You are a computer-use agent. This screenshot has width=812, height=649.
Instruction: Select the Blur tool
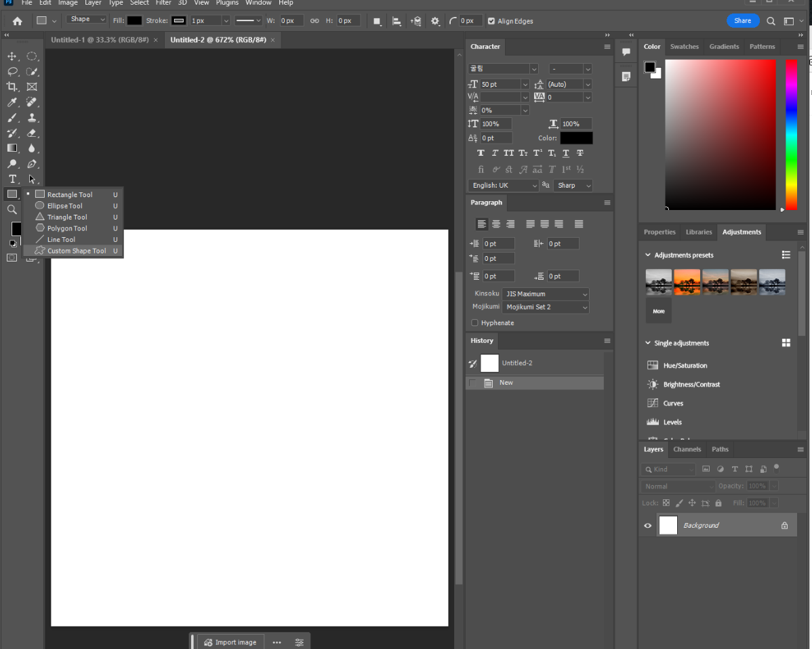[x=32, y=148]
